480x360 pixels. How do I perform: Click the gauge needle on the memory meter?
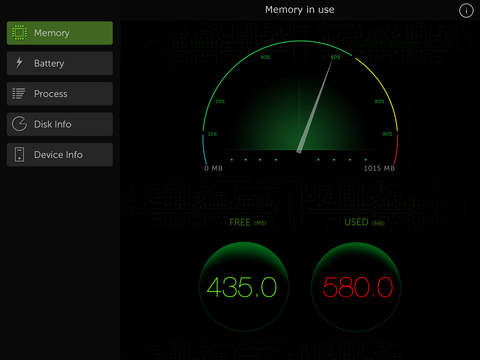[x=315, y=106]
